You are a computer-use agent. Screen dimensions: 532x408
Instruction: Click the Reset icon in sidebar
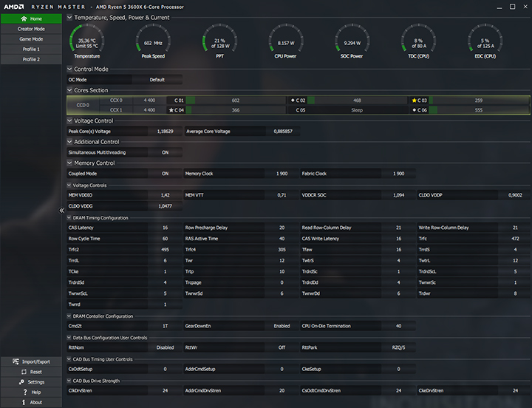[24, 372]
